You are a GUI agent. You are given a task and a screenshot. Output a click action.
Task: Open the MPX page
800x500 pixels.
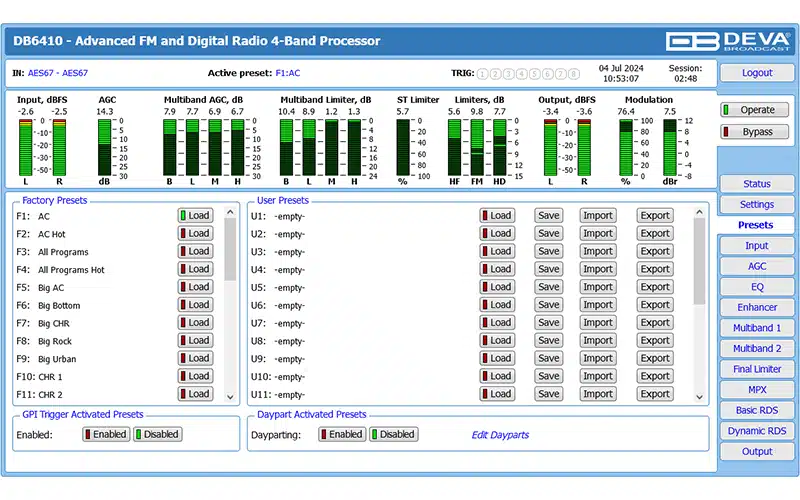tap(757, 390)
